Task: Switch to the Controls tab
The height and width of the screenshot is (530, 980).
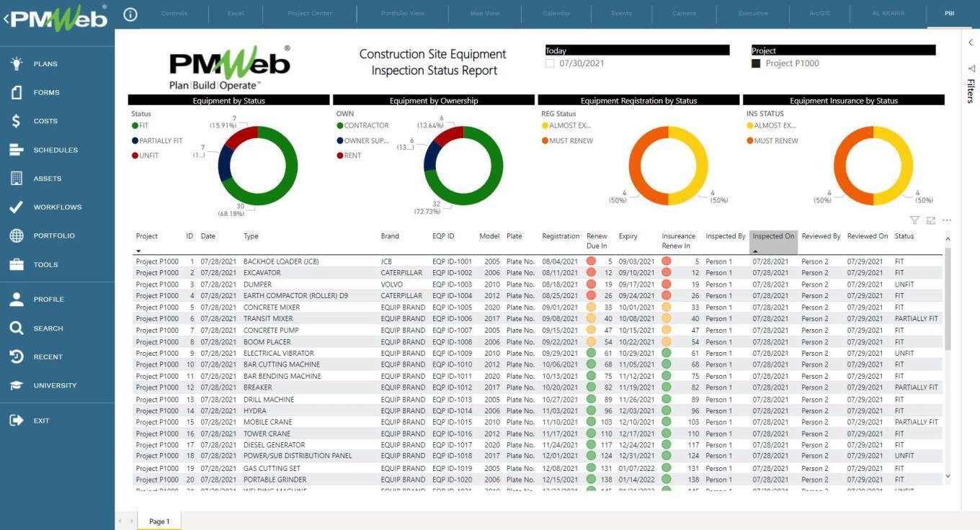Action: point(174,14)
